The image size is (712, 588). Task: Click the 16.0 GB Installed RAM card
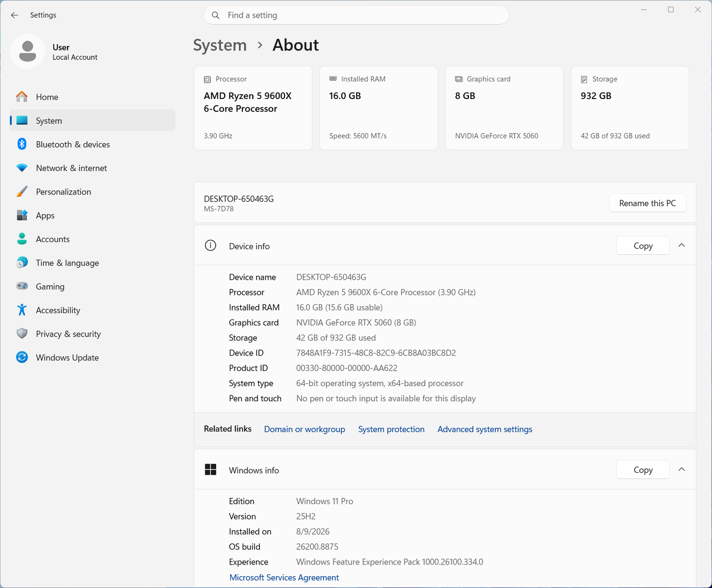(x=379, y=108)
